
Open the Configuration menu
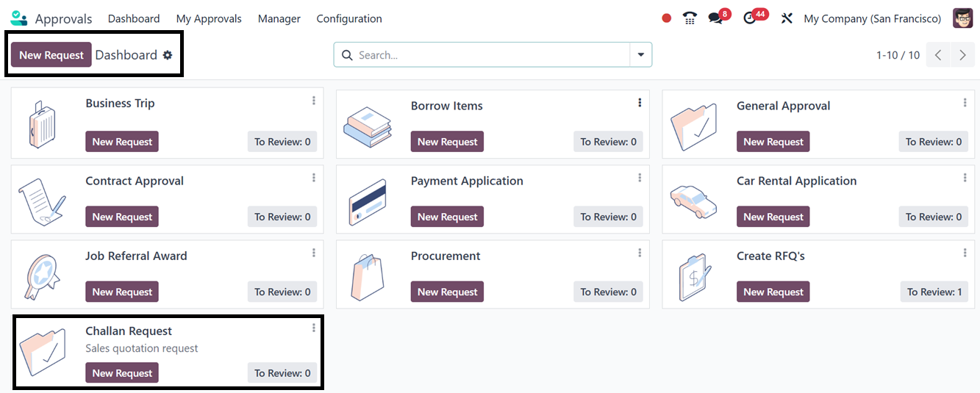click(x=349, y=18)
